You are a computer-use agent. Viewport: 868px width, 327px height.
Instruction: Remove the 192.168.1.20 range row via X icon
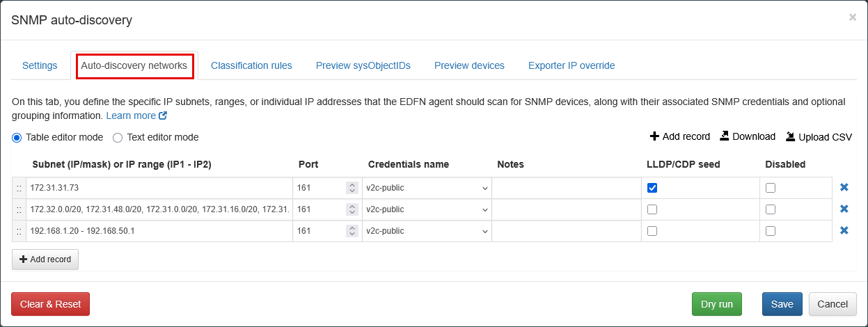pos(844,231)
